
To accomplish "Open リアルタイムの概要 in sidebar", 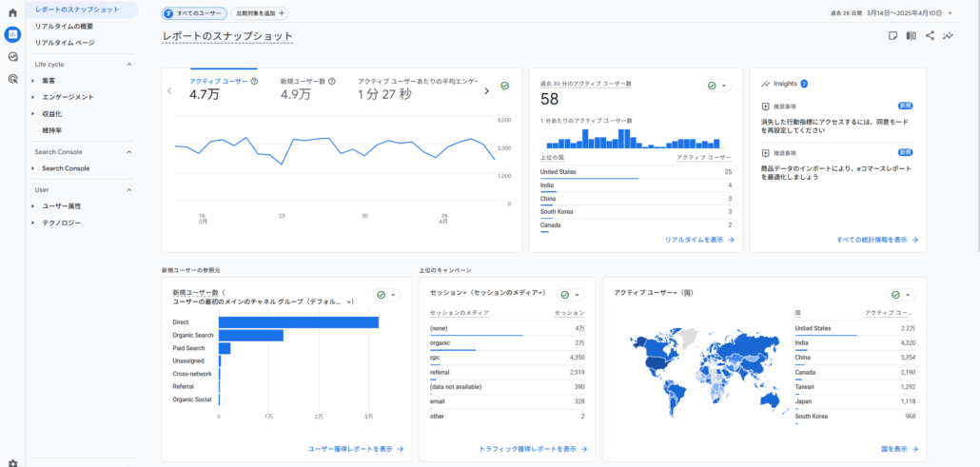I will (x=65, y=27).
